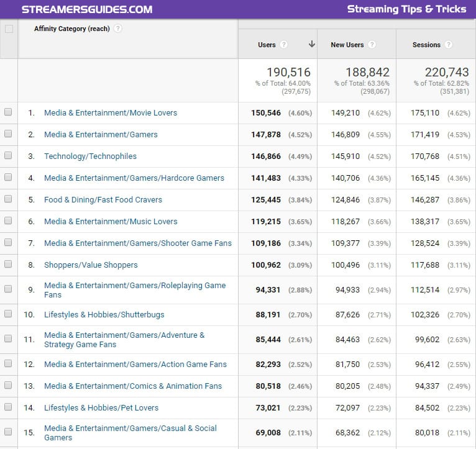This screenshot has height=449, width=476.
Task: Open Shoppers/Value Shoppers link
Action: tap(91, 265)
